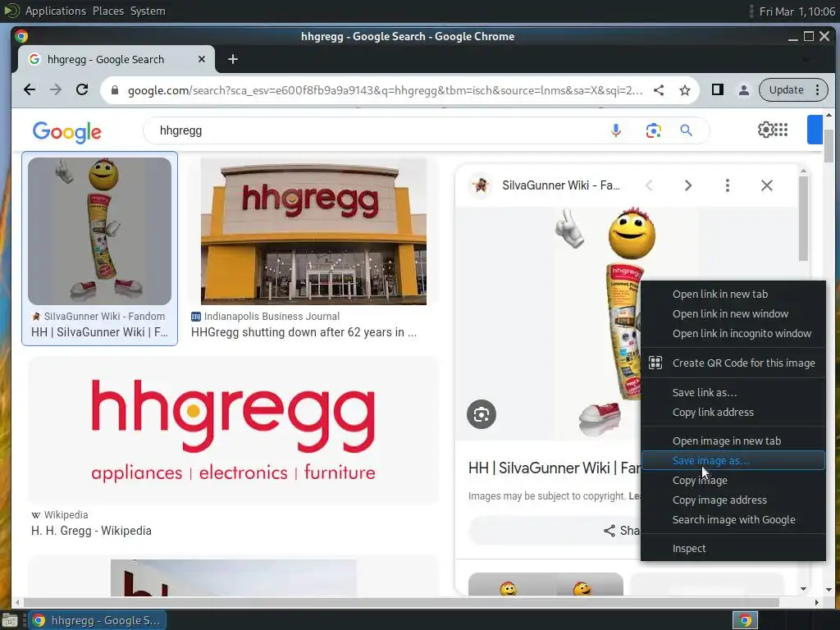Bookmark this tab with star icon
Viewport: 840px width, 630px height.
point(685,90)
